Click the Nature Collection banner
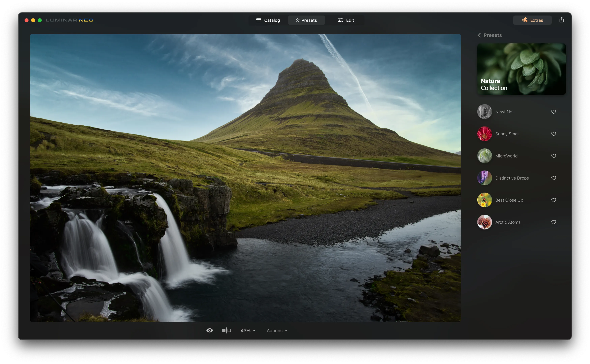The image size is (590, 364). (x=521, y=69)
